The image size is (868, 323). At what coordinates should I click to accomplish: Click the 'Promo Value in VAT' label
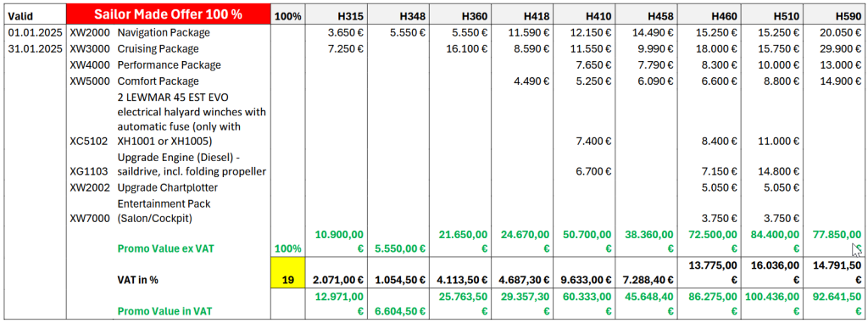pyautogui.click(x=164, y=312)
